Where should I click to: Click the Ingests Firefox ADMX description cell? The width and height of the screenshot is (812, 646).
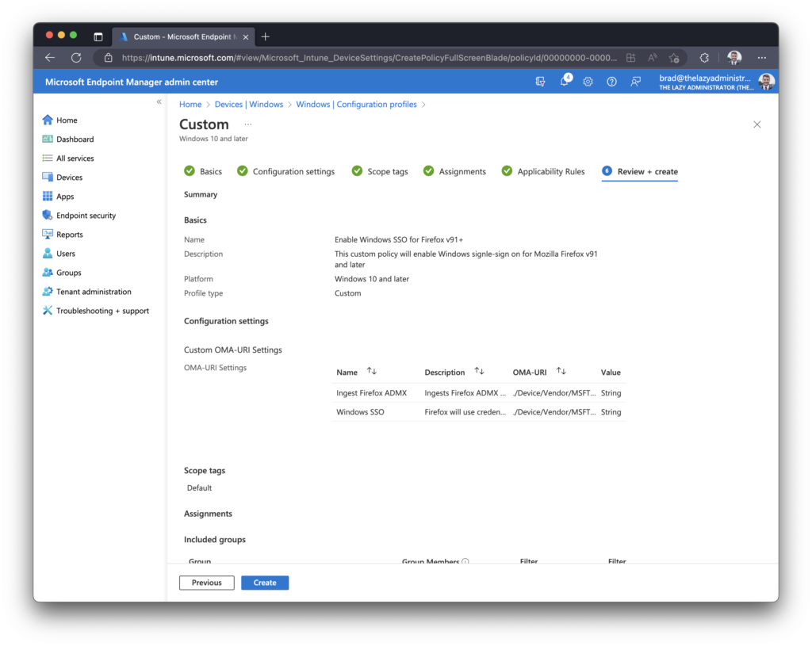(x=465, y=393)
